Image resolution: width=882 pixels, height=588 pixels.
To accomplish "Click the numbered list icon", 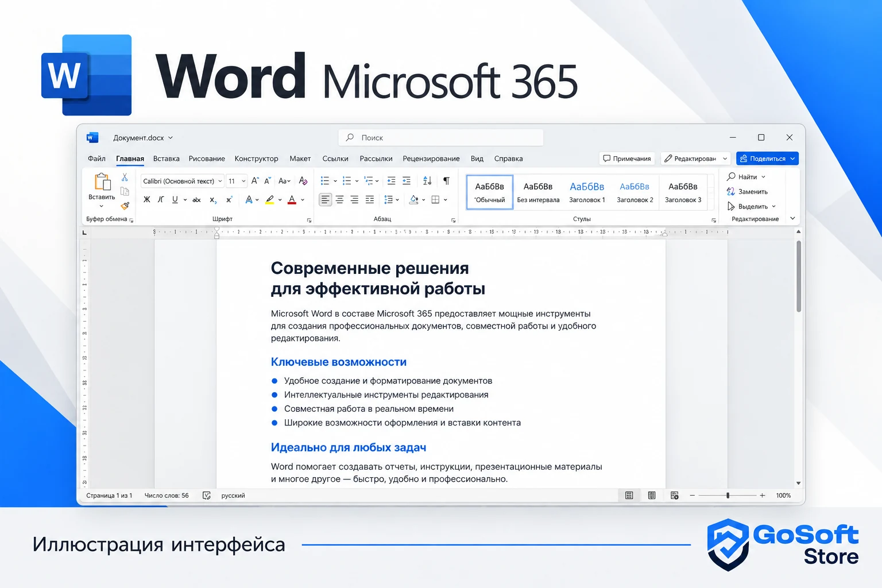I will tap(347, 181).
